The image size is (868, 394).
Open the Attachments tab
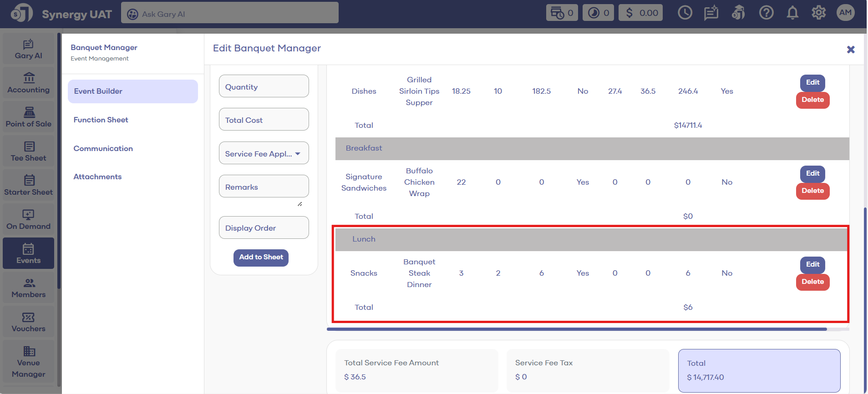(x=97, y=177)
